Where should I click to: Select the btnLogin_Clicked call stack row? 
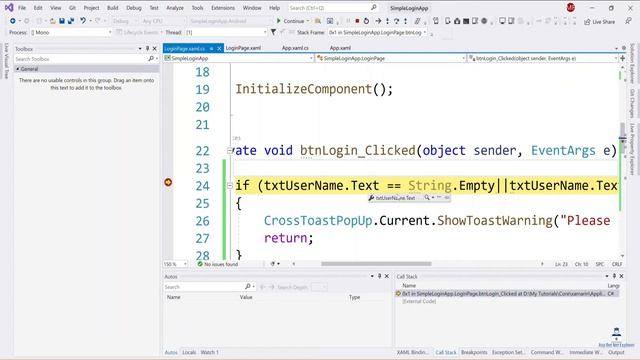tap(507, 293)
